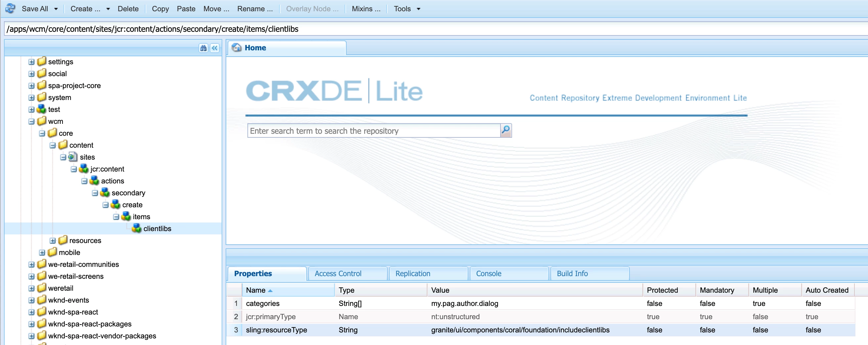
Task: Collapse the wcm folder node
Action: (x=31, y=122)
